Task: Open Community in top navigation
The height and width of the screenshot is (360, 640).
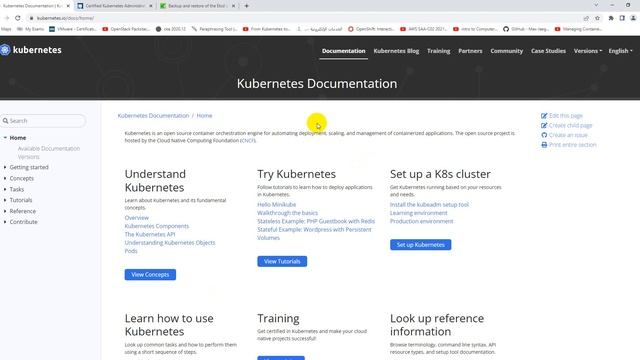Action: pyautogui.click(x=507, y=51)
